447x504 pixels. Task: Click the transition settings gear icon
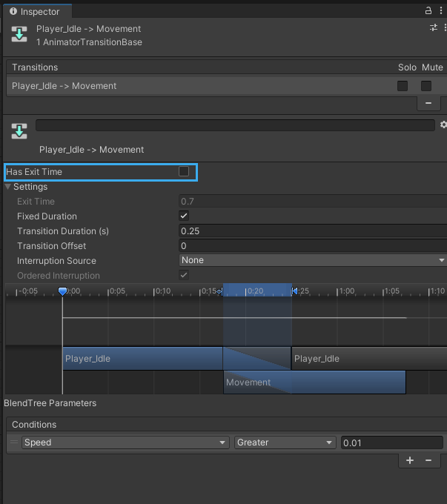443,125
